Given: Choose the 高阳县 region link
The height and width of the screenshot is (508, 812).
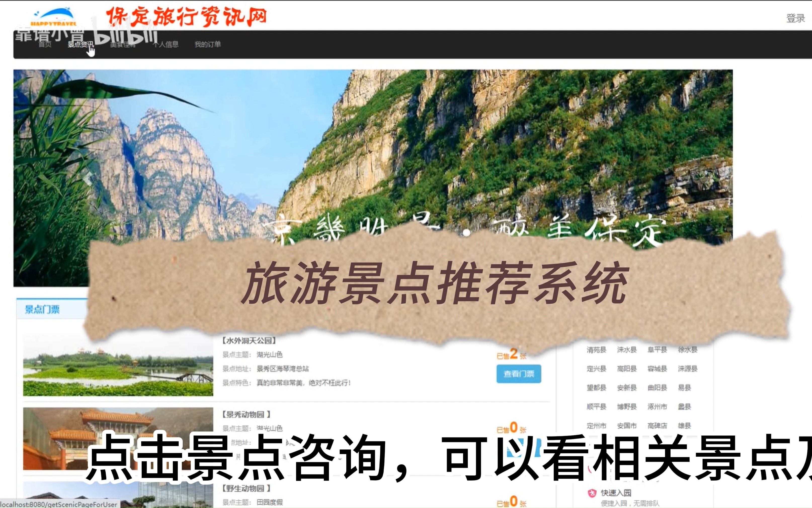Looking at the screenshot, I should point(627,369).
